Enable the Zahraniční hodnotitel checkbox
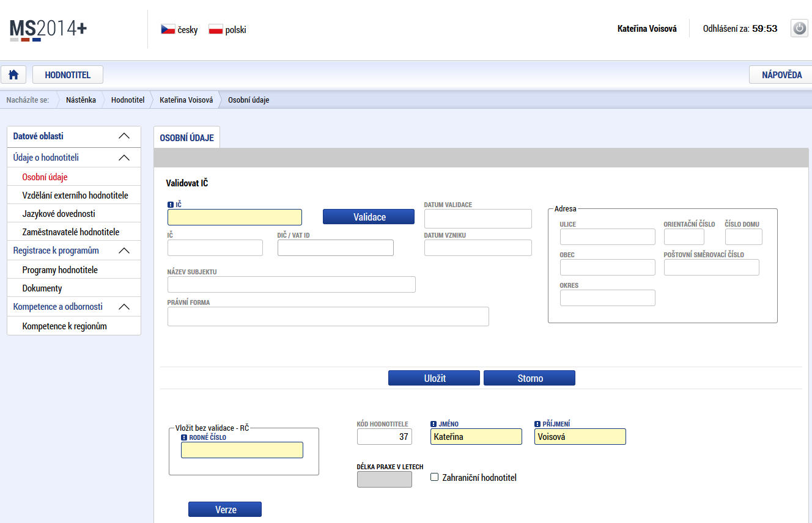Image resolution: width=812 pixels, height=523 pixels. pyautogui.click(x=435, y=477)
